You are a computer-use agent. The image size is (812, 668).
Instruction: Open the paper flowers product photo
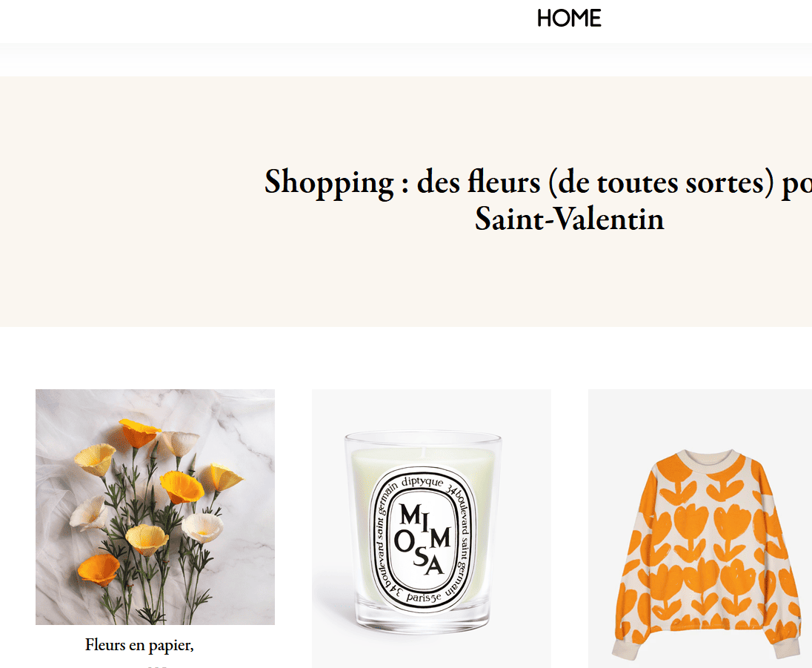click(x=155, y=507)
